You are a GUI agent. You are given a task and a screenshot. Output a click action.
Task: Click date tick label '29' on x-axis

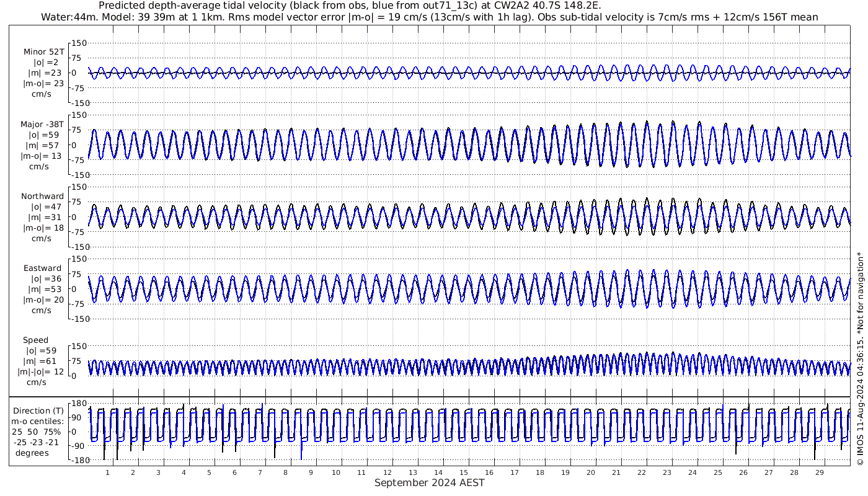pyautogui.click(x=819, y=472)
